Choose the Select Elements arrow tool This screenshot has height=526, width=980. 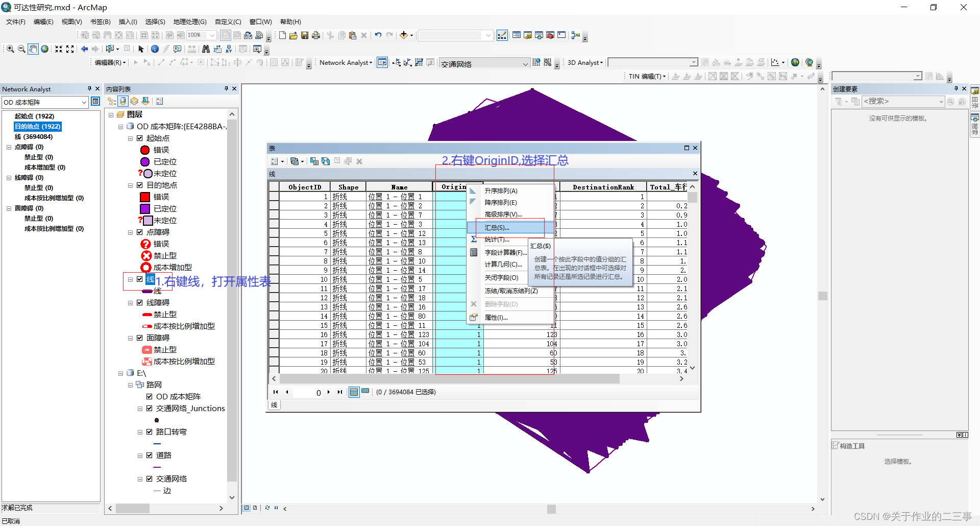pyautogui.click(x=141, y=49)
